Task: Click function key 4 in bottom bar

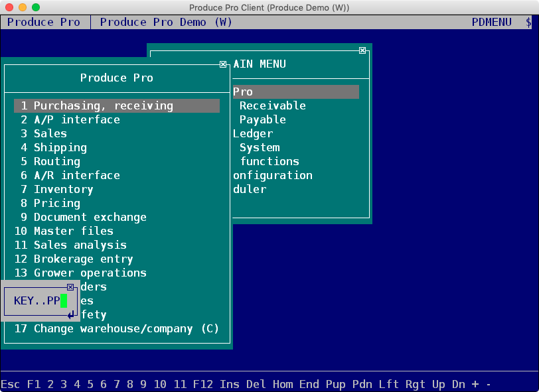Action: [x=77, y=384]
